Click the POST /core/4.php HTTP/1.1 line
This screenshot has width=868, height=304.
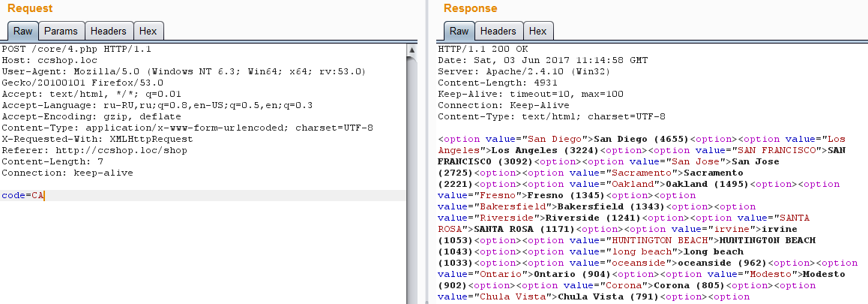77,49
